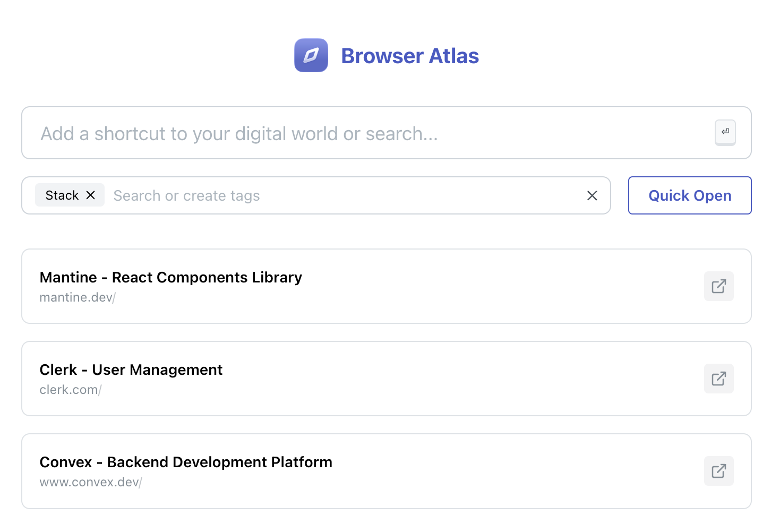Select the Clerk - User Management title
The height and width of the screenshot is (532, 771).
[131, 370]
